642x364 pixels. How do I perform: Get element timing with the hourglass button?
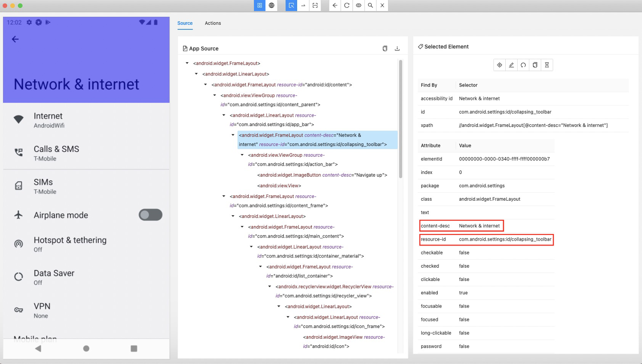point(547,64)
